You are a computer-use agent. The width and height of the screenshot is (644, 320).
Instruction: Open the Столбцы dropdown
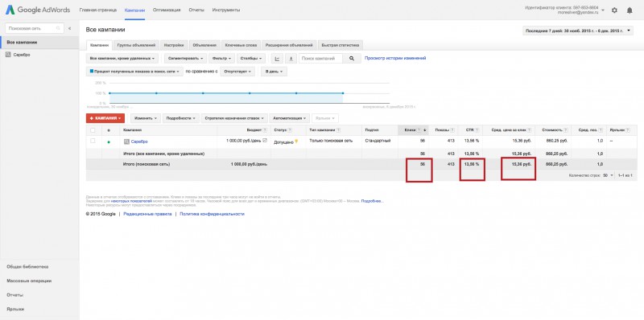(251, 59)
